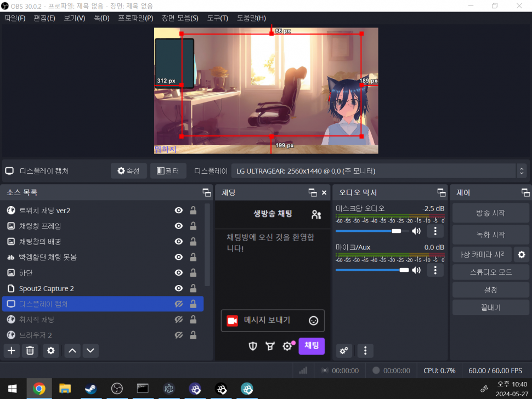Image resolution: width=532 pixels, height=399 pixels.
Task: Open Chrome from taskbar
Action: [x=39, y=389]
